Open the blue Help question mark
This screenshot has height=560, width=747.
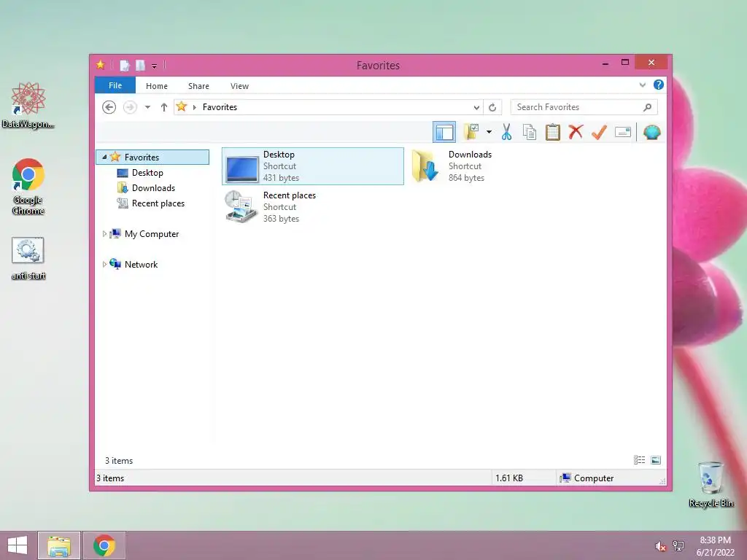pyautogui.click(x=659, y=85)
